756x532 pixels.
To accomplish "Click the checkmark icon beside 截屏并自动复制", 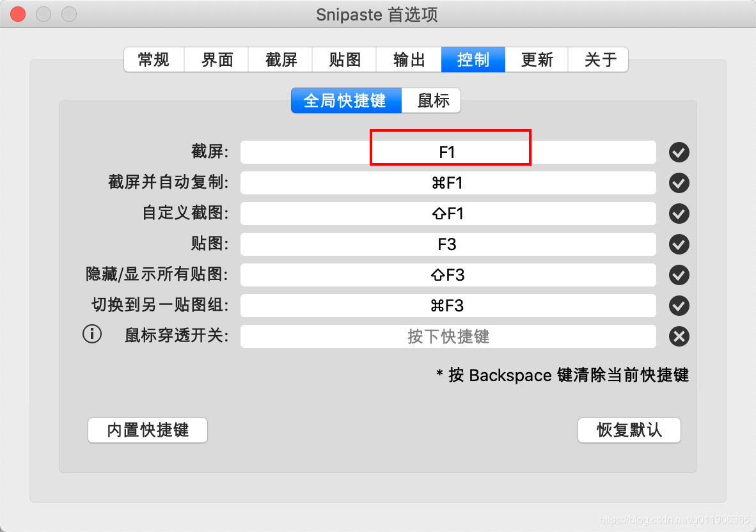I will (679, 183).
